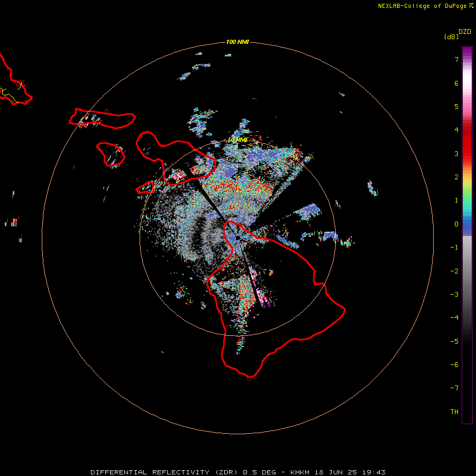Screen dimensions: 476x476
Task: Click the 4 value on the color scale
Action: 456,130
